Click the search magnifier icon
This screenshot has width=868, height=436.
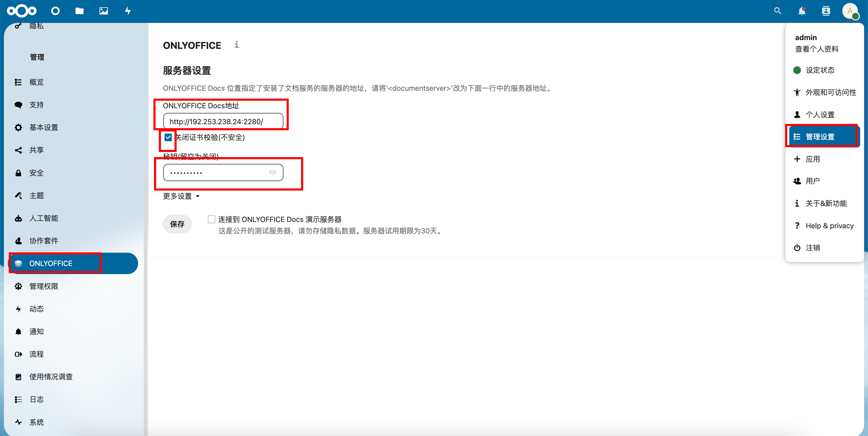(x=777, y=11)
